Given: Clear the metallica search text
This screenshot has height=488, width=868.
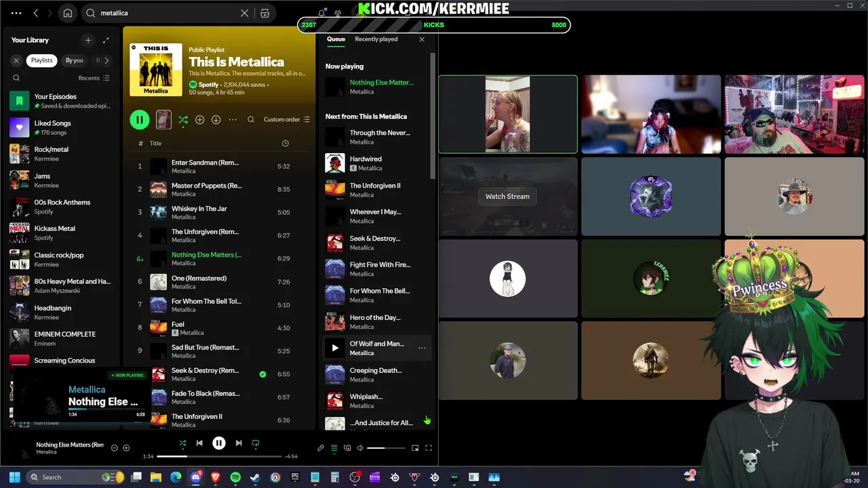Looking at the screenshot, I should point(245,13).
